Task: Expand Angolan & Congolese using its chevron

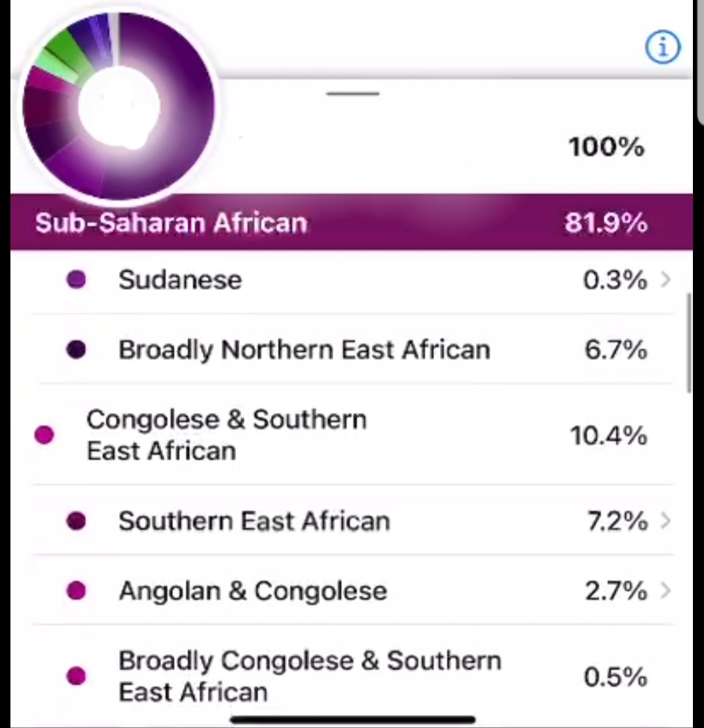Action: point(666,590)
